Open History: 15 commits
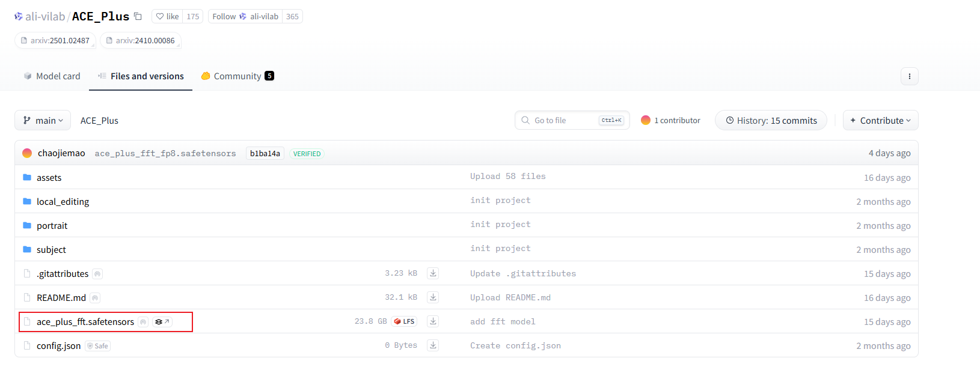980x388 pixels. [x=771, y=120]
